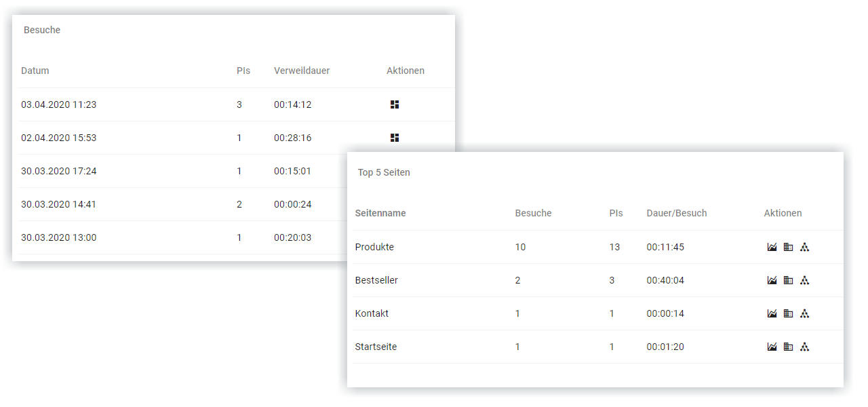The image size is (868, 407).
Task: Click the Dauer/Besuch column header
Action: point(676,213)
